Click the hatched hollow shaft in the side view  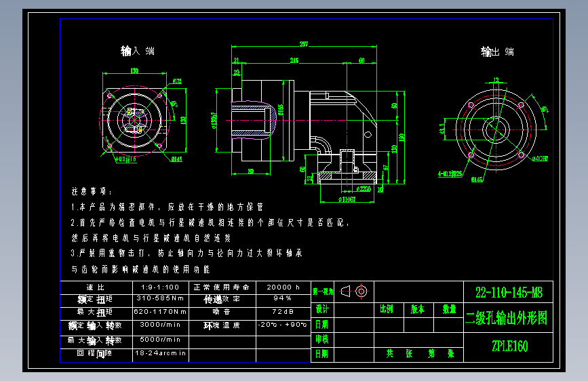tap(254, 120)
